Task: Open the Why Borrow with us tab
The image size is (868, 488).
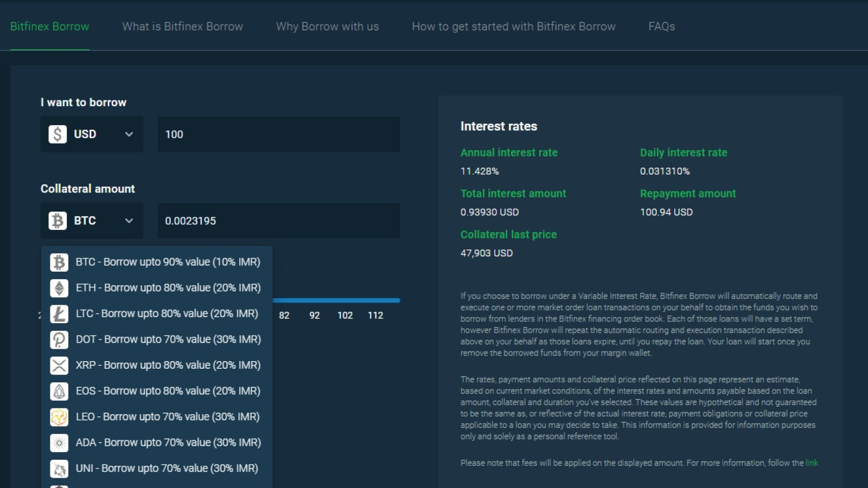Action: [327, 27]
